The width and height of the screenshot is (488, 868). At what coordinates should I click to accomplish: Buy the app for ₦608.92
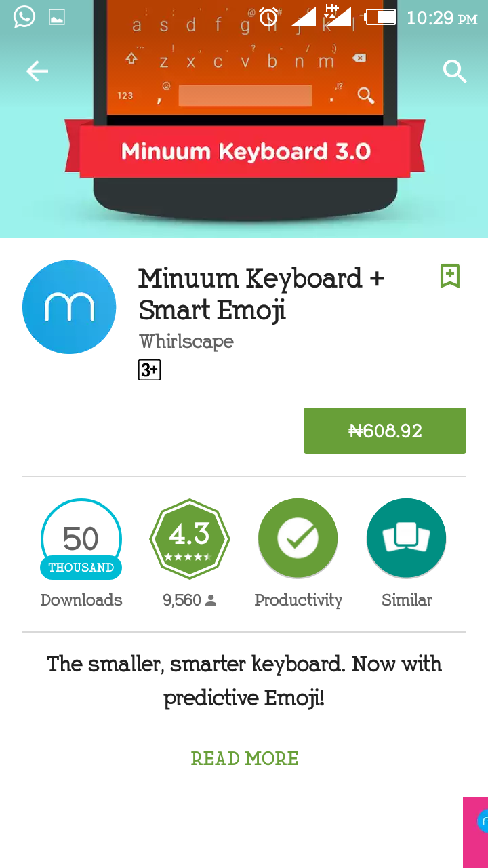[x=385, y=431]
